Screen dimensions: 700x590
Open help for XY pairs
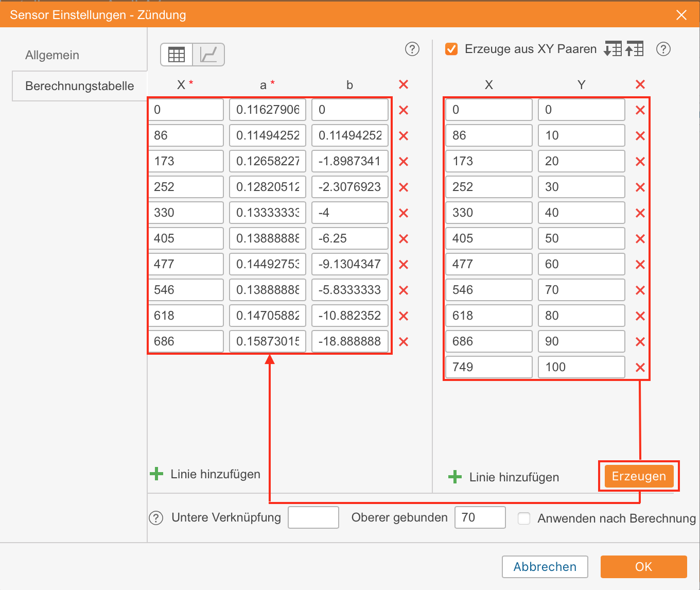663,49
